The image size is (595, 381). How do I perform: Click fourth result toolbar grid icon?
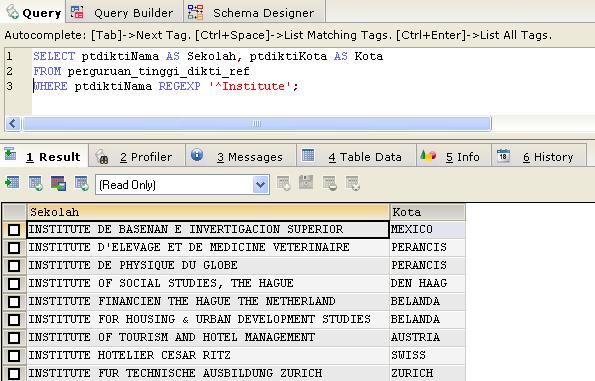tap(82, 184)
